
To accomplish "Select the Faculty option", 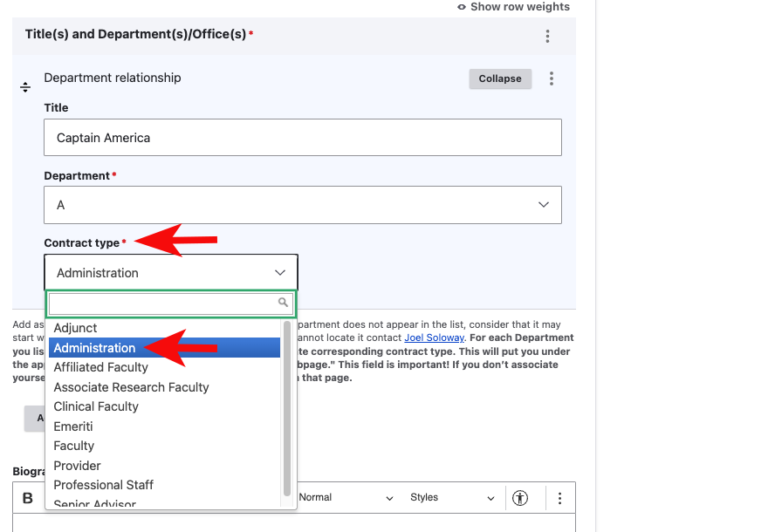I will (x=164, y=446).
